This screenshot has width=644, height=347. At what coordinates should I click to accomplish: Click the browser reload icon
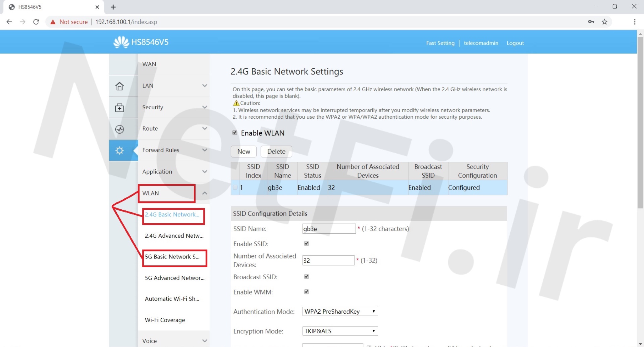(x=36, y=22)
